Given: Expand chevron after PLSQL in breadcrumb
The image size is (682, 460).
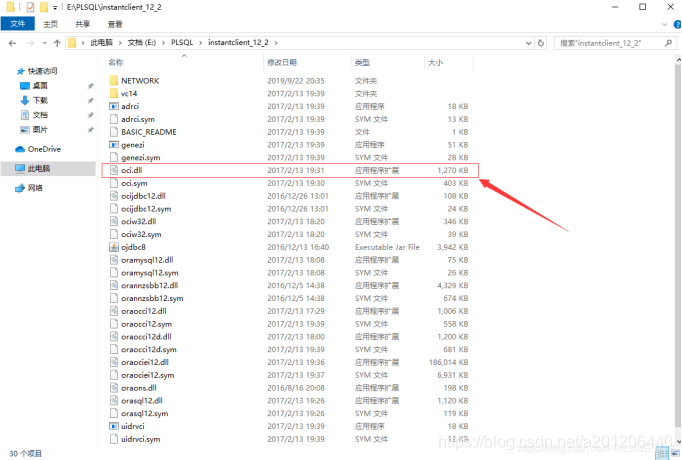Looking at the screenshot, I should pos(201,43).
